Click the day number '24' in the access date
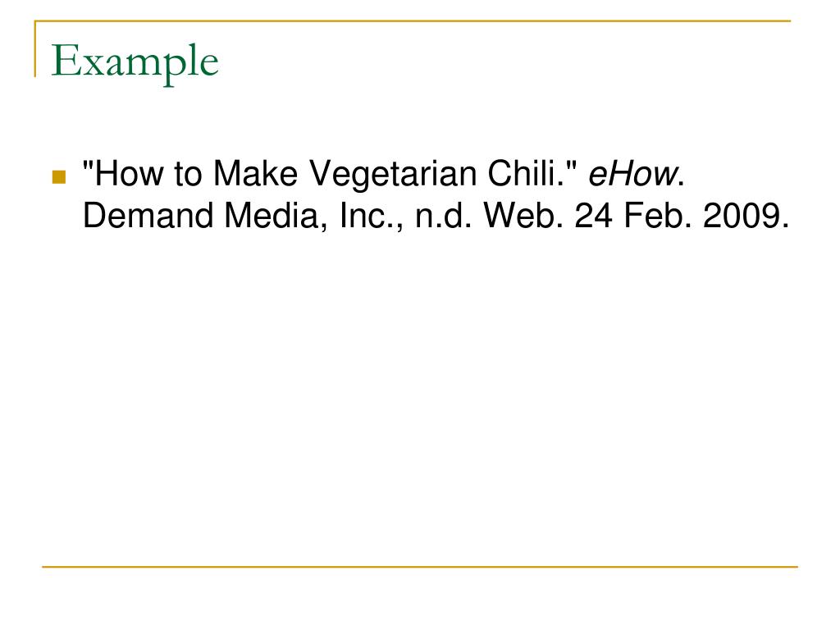 (x=593, y=216)
